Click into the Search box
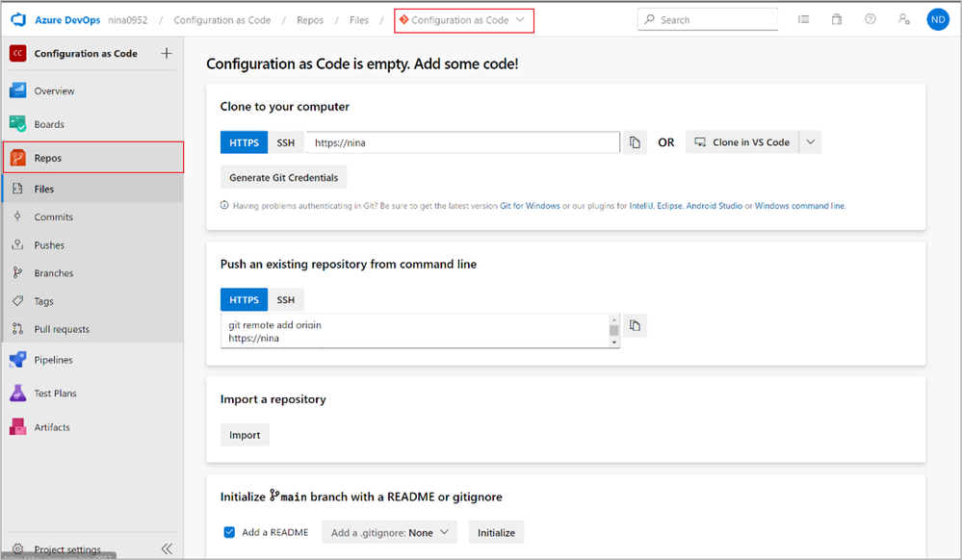This screenshot has width=962, height=560. pyautogui.click(x=708, y=19)
